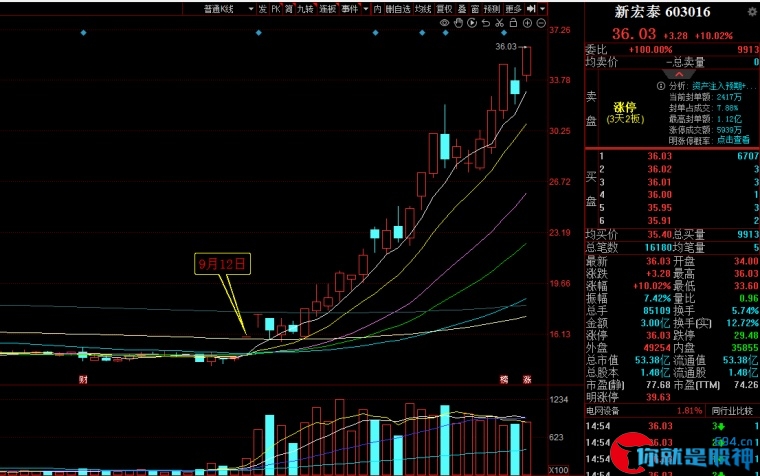
Task: Click the 最低 value 33.60
Action: (x=746, y=286)
